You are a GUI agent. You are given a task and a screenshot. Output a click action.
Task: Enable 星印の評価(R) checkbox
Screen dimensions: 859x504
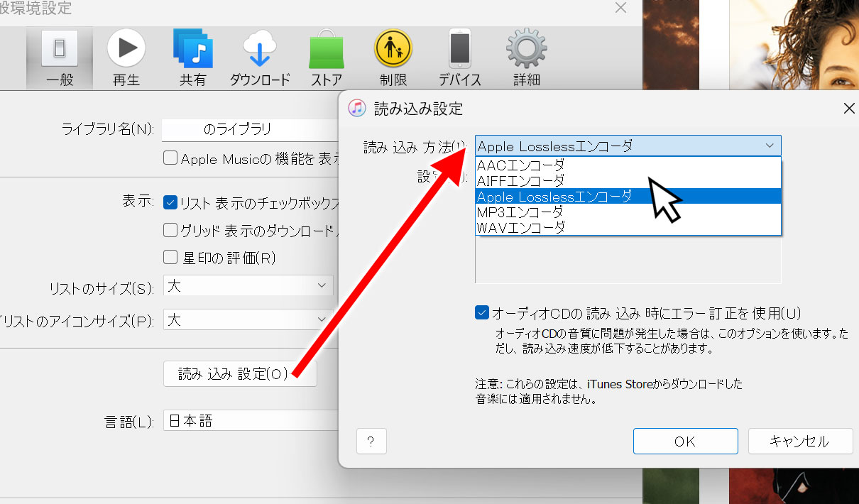pos(170,258)
